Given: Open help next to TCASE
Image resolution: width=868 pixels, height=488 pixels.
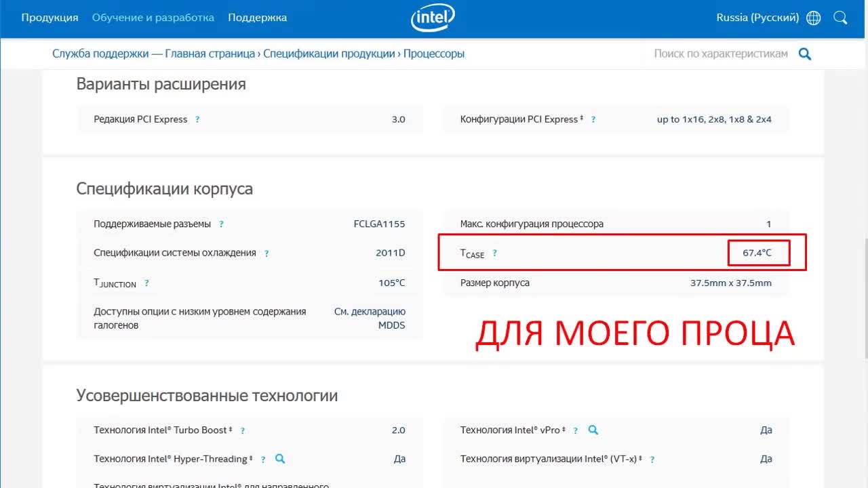Looking at the screenshot, I should (494, 253).
